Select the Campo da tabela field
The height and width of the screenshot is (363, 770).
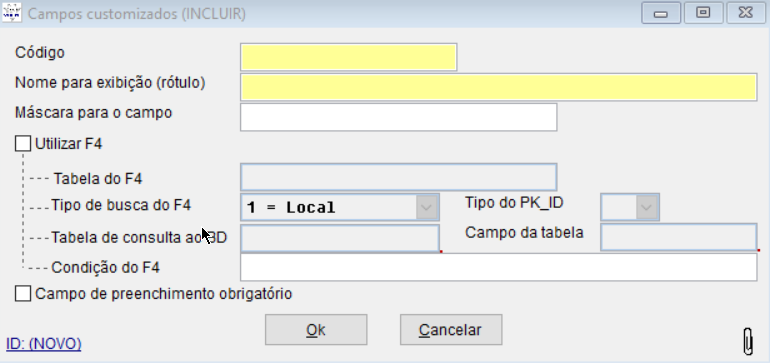679,237
